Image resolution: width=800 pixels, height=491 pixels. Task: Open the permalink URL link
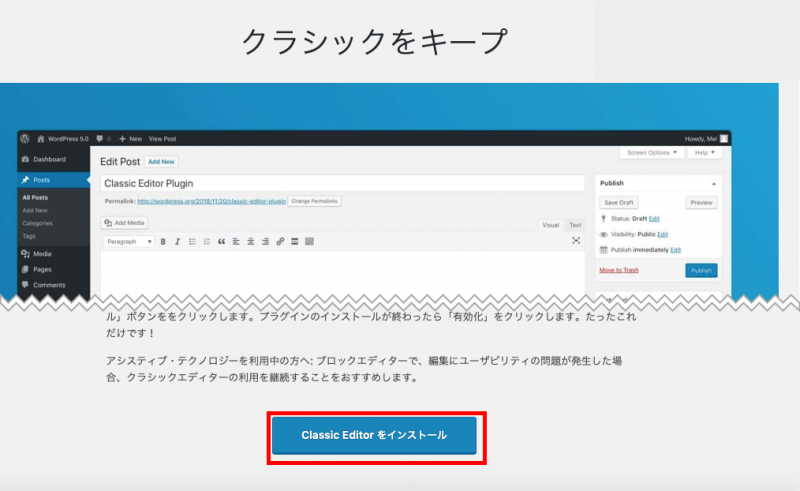click(x=211, y=201)
